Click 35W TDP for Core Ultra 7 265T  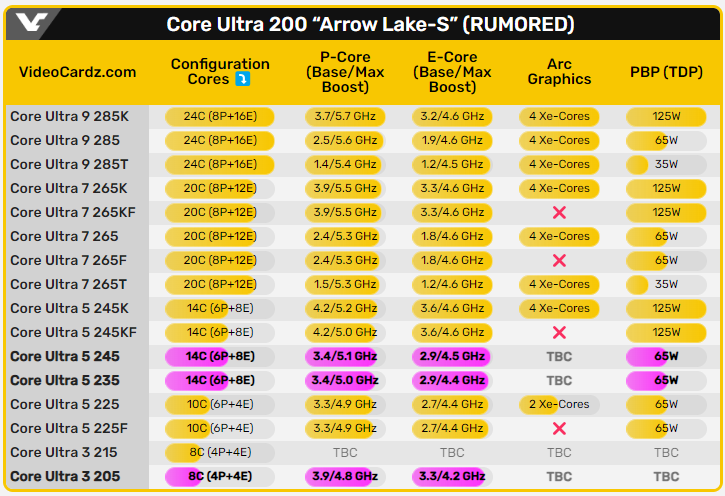click(x=666, y=284)
